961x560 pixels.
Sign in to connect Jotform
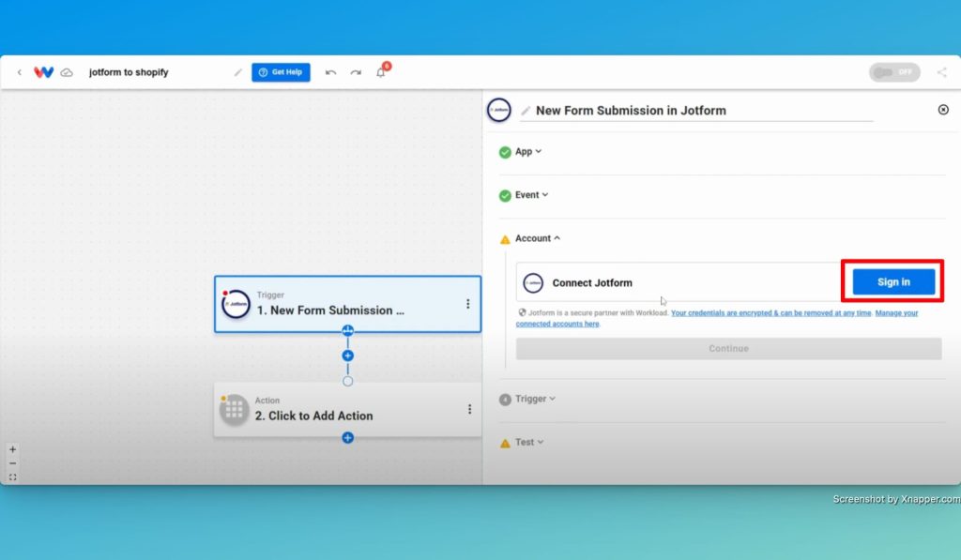point(893,281)
